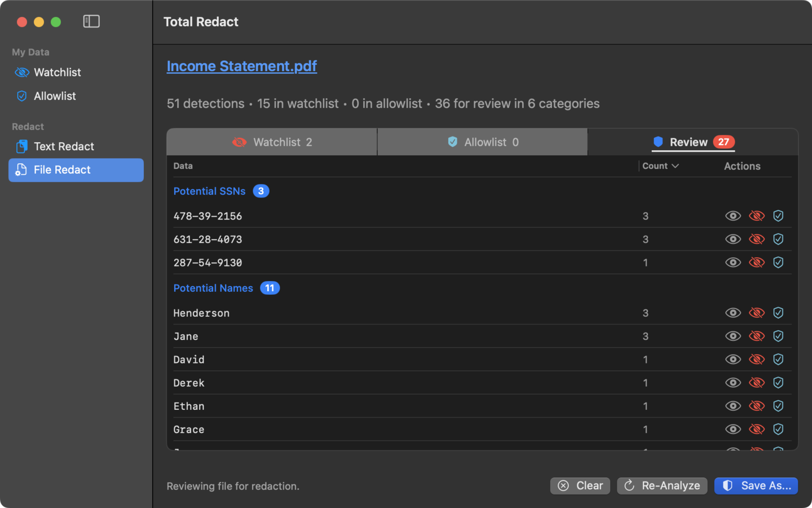Open the Income Statement.pdf link
Screen dimensions: 812x508
242,66
